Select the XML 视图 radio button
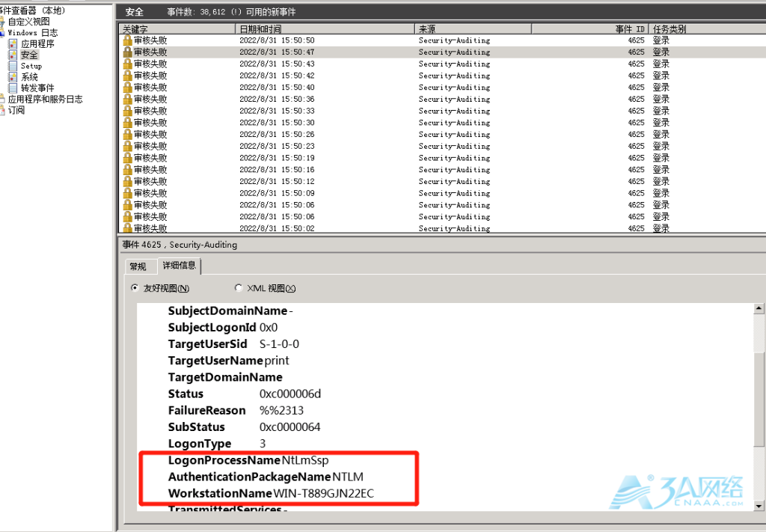The width and height of the screenshot is (766, 532). coord(239,288)
